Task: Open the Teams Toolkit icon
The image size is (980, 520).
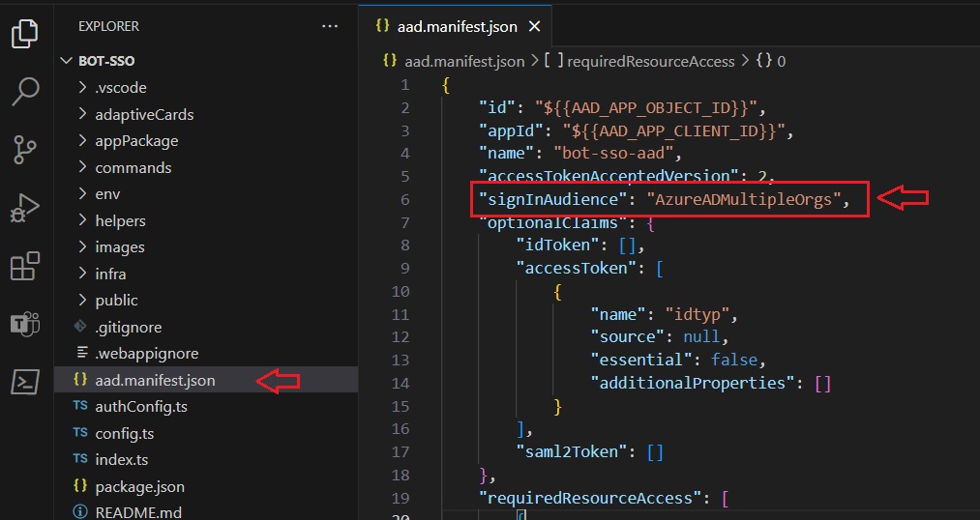Action: [x=24, y=324]
